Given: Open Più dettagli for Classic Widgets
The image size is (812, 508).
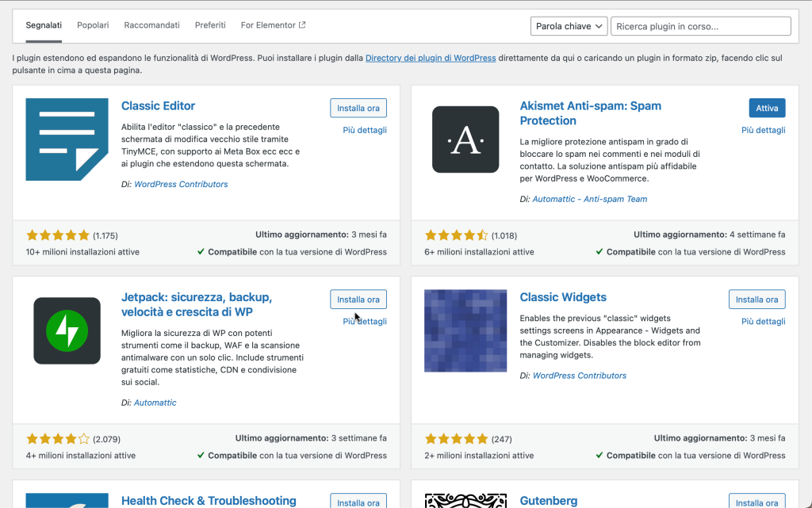Looking at the screenshot, I should [764, 322].
